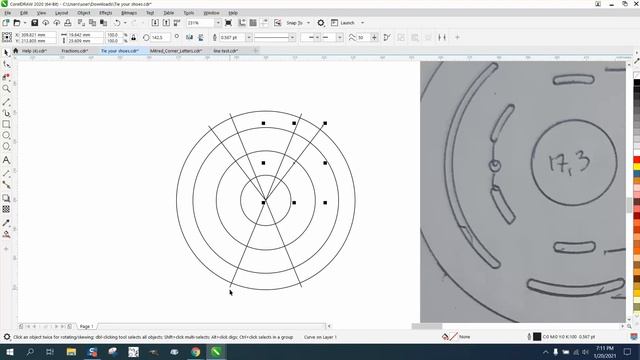Add a new document tab plus

[256, 51]
